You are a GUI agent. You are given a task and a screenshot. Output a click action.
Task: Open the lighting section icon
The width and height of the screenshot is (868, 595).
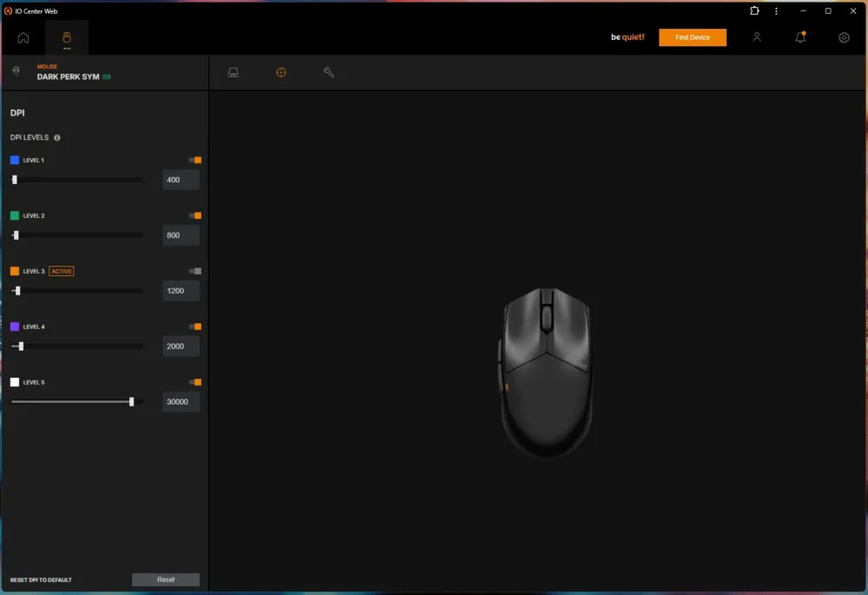pyautogui.click(x=233, y=72)
